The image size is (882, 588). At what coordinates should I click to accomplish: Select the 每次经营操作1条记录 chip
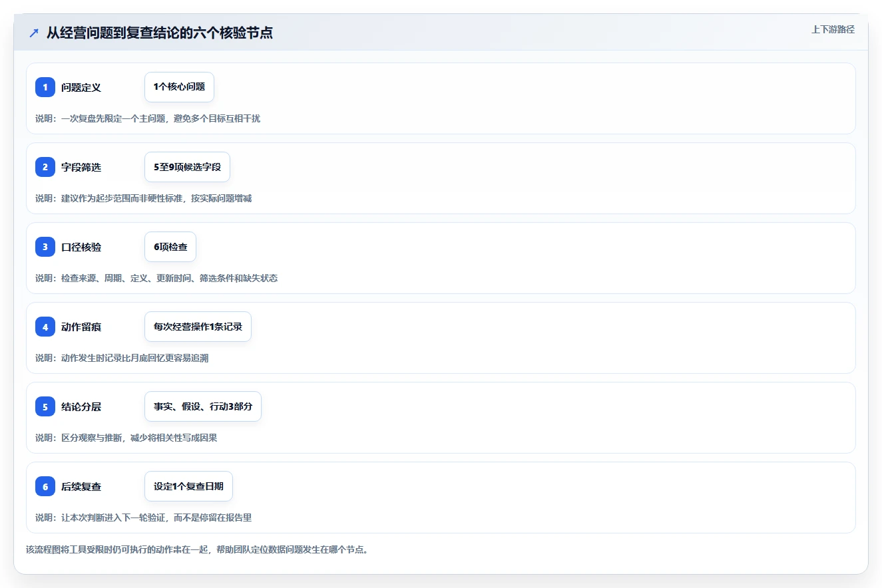point(198,327)
